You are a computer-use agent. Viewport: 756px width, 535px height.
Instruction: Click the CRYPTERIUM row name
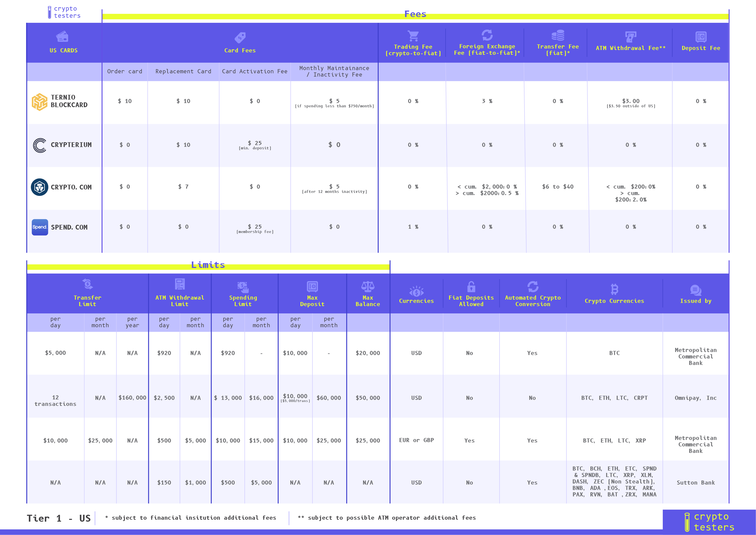(x=71, y=145)
